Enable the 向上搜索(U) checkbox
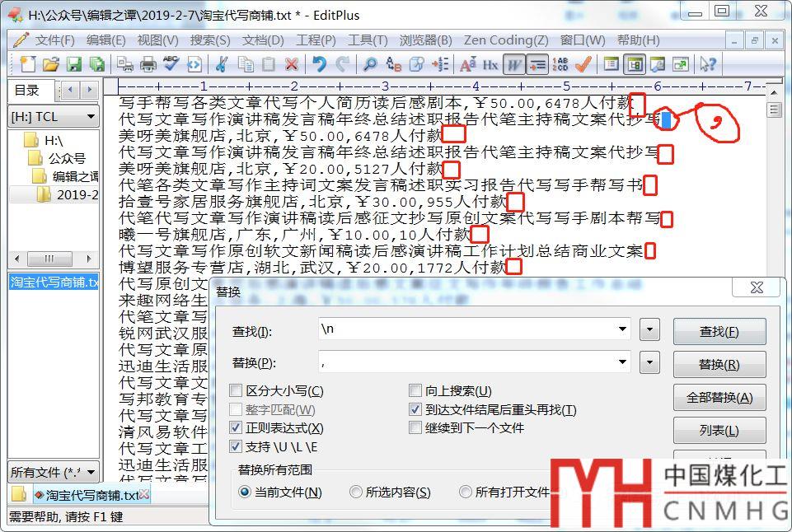The image size is (792, 532). [x=415, y=390]
